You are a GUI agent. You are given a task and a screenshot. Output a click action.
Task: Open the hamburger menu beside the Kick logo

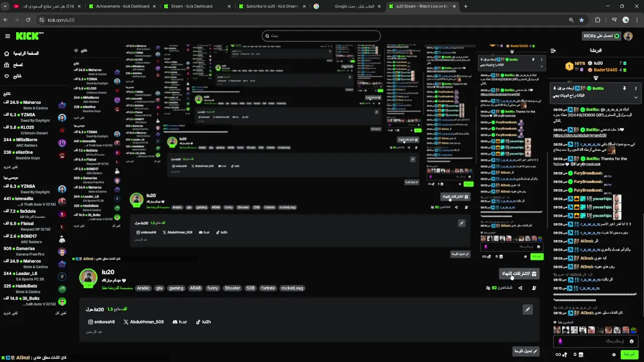tap(8, 36)
